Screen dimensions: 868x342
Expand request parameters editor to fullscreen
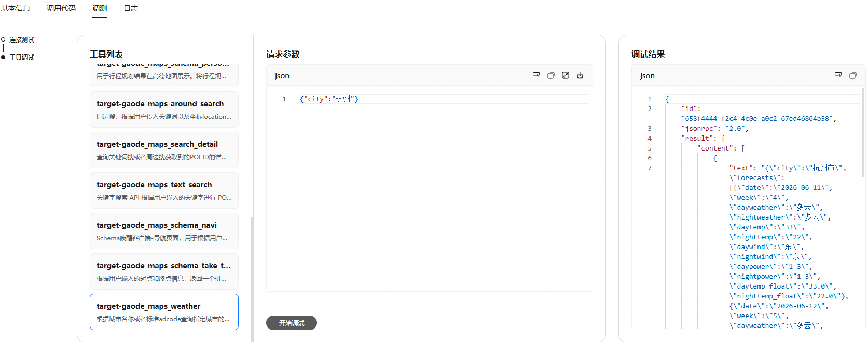coord(566,75)
